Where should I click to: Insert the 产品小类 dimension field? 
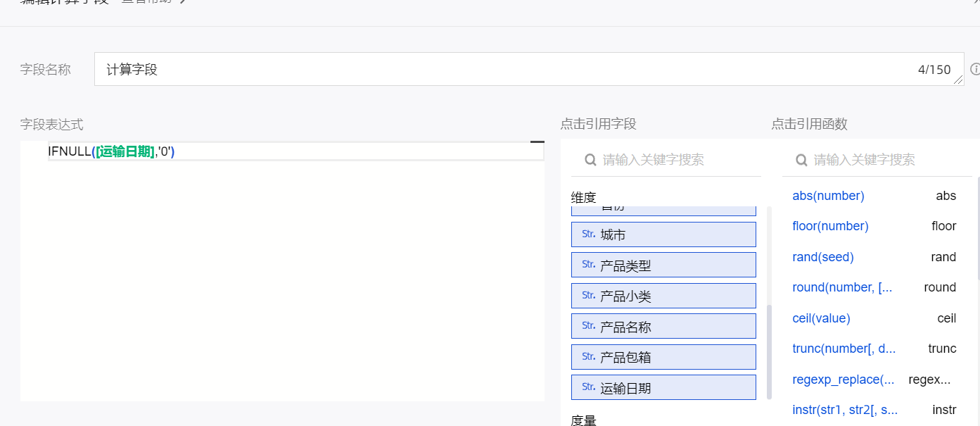coord(663,296)
